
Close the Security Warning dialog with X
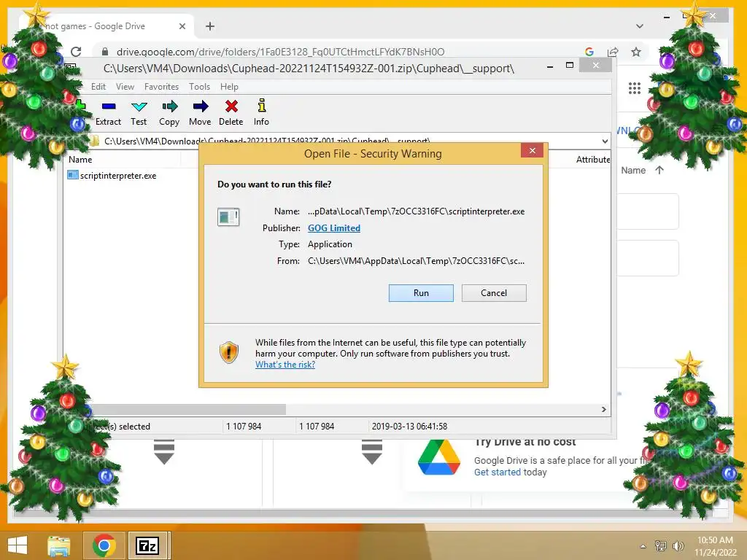coord(532,150)
